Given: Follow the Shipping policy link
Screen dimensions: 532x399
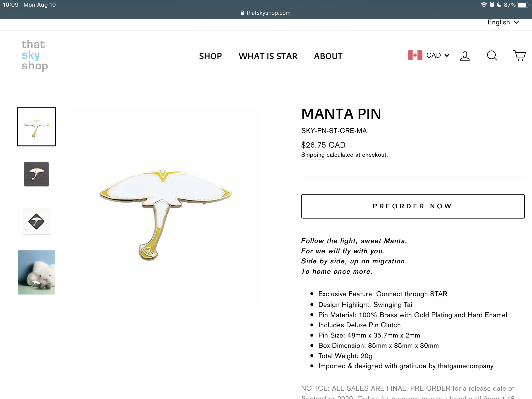Looking at the screenshot, I should click(x=313, y=155).
